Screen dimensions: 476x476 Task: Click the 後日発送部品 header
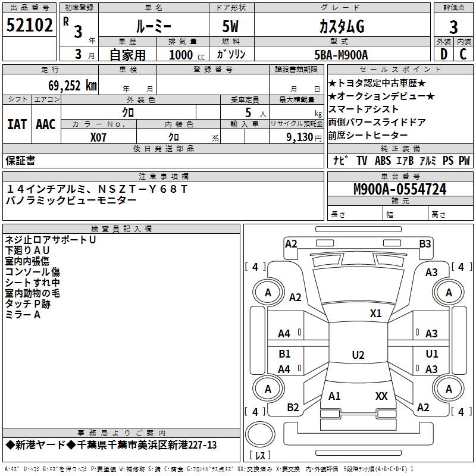pos(163,148)
